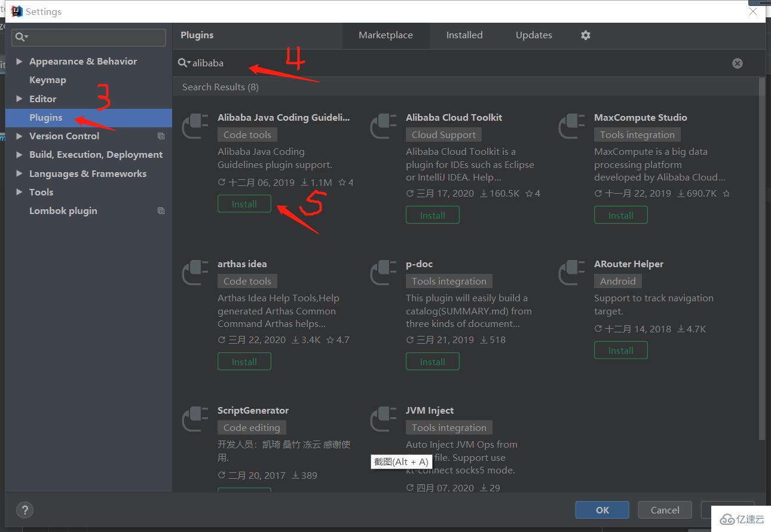Install Alibaba Java Coding Guidelines plugin

point(244,204)
